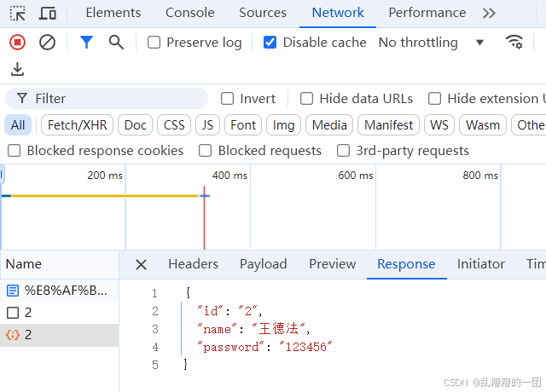
Task: Filter by Doc requests
Action: (135, 125)
